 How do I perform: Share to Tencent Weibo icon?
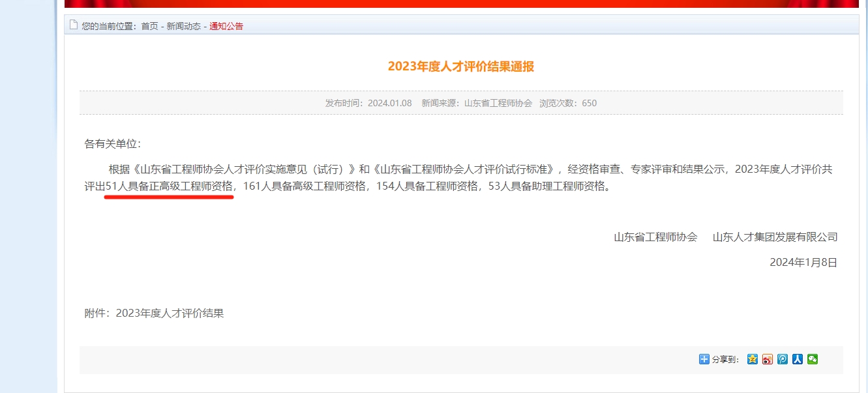point(783,359)
